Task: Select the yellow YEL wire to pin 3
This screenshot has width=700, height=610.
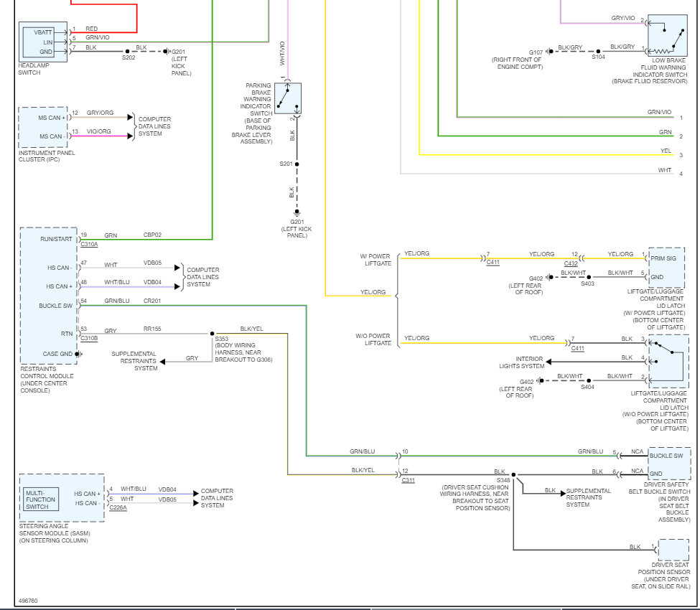Action: click(x=546, y=154)
